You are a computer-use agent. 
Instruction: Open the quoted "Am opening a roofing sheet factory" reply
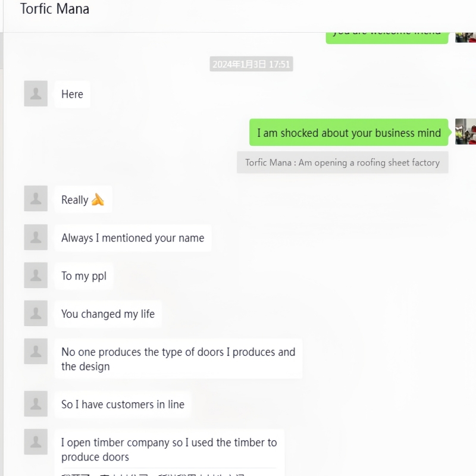pyautogui.click(x=342, y=162)
